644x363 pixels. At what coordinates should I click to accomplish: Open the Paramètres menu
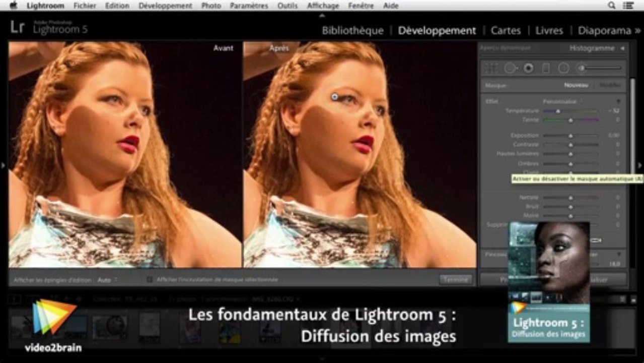pyautogui.click(x=249, y=6)
